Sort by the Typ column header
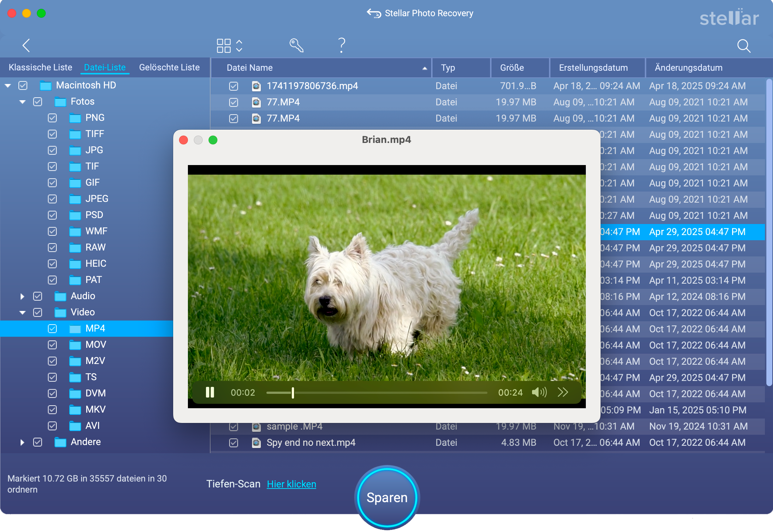This screenshot has width=773, height=532. tap(461, 68)
